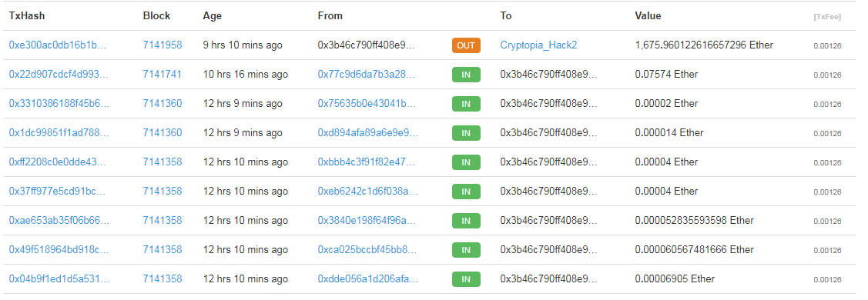The width and height of the screenshot is (868, 300).
Task: Open sender address 0xdde056a1d206afa
Action: point(367,279)
